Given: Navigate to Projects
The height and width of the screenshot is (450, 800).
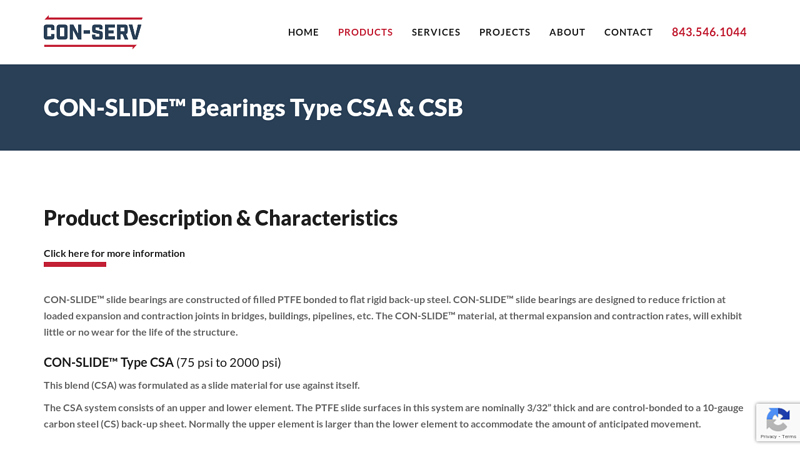Looking at the screenshot, I should click(505, 32).
